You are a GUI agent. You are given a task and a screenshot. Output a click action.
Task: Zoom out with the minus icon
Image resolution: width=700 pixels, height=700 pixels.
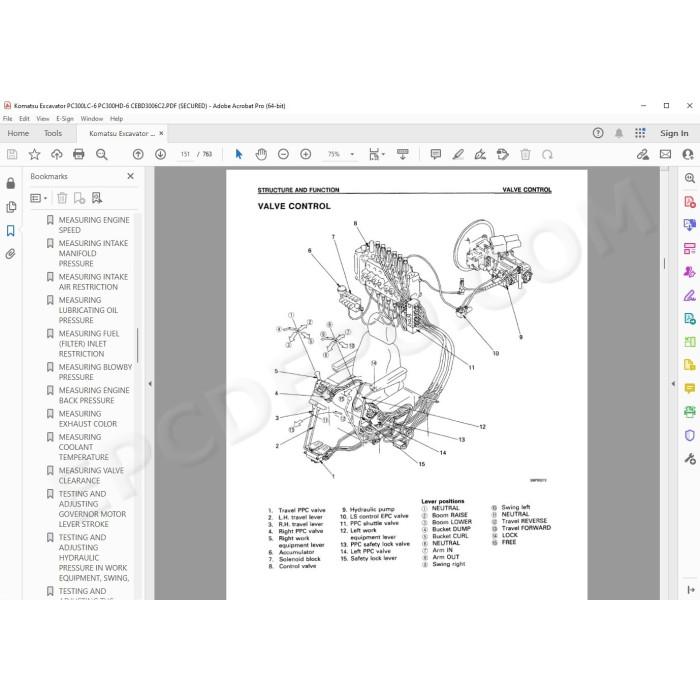(283, 154)
